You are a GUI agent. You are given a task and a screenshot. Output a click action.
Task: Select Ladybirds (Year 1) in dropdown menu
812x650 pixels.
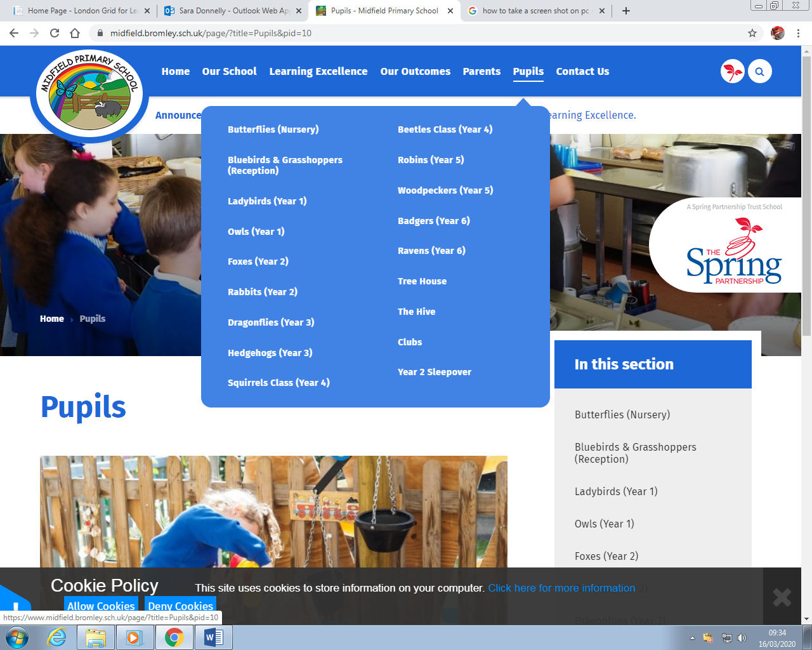[x=267, y=201]
